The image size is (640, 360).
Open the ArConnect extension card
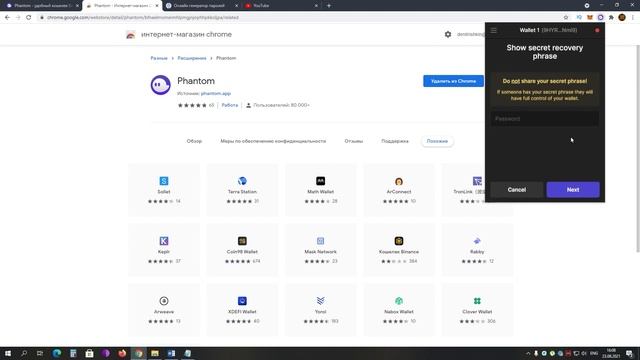click(x=399, y=190)
